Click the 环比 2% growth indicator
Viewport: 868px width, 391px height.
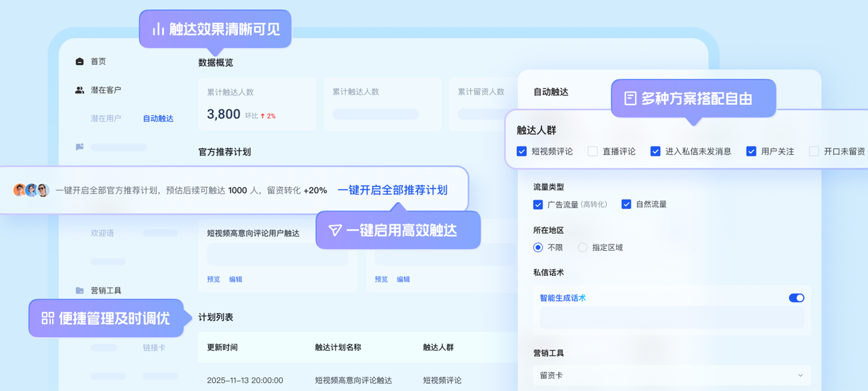pos(260,116)
